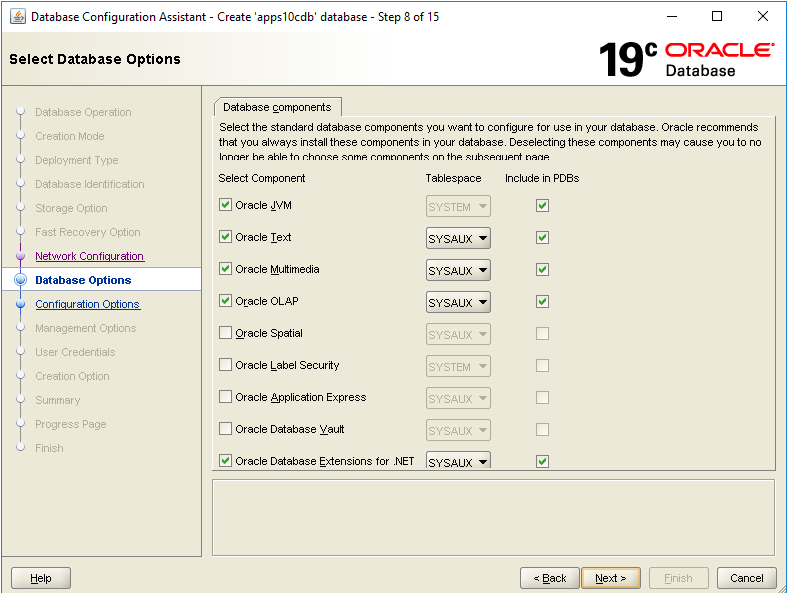This screenshot has height=593, width=787.
Task: Open Oracle Multimedia tablespace dropdown
Action: tap(458, 271)
